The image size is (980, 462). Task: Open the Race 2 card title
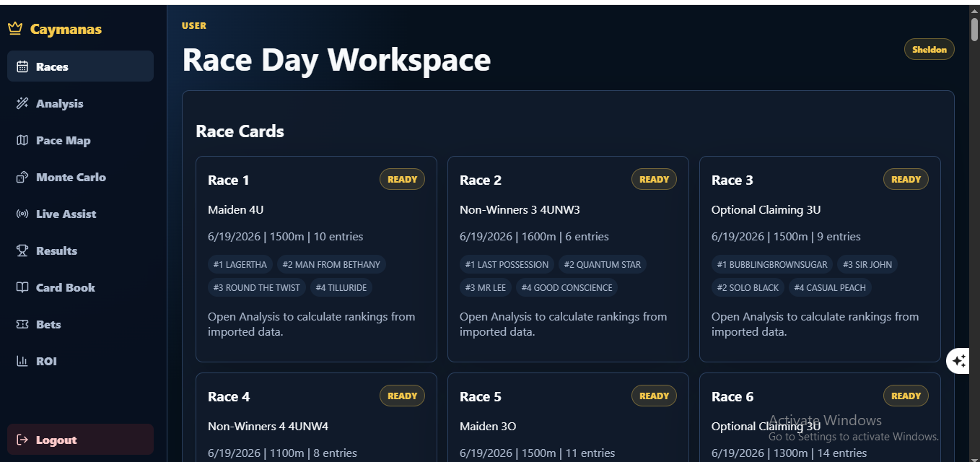(x=480, y=180)
